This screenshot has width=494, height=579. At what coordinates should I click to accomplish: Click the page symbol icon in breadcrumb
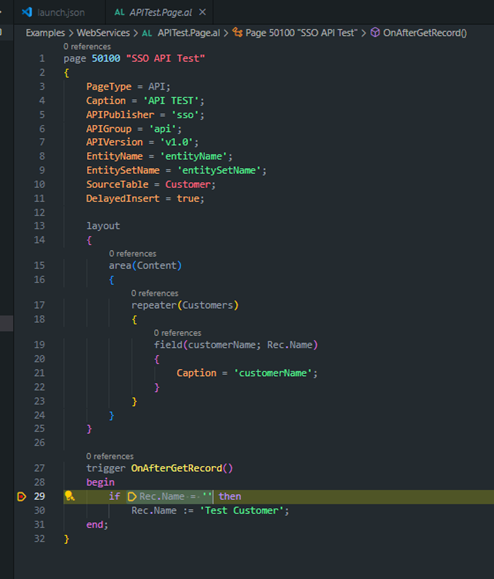click(x=237, y=33)
